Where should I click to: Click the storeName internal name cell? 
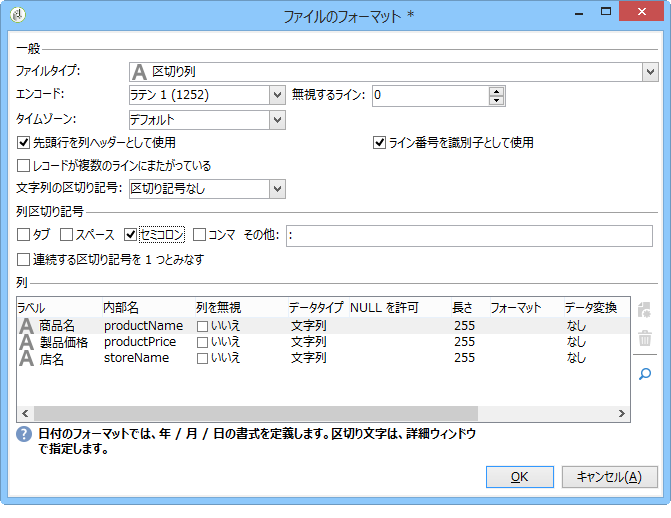(x=137, y=358)
